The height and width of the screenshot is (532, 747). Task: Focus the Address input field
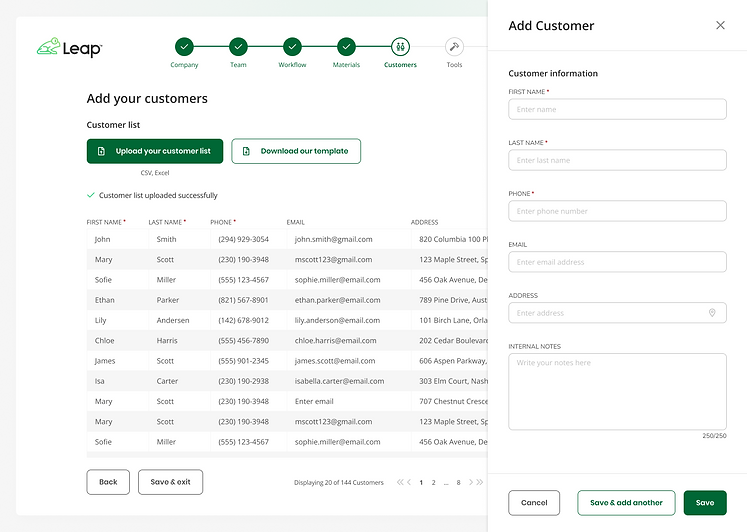pos(617,313)
